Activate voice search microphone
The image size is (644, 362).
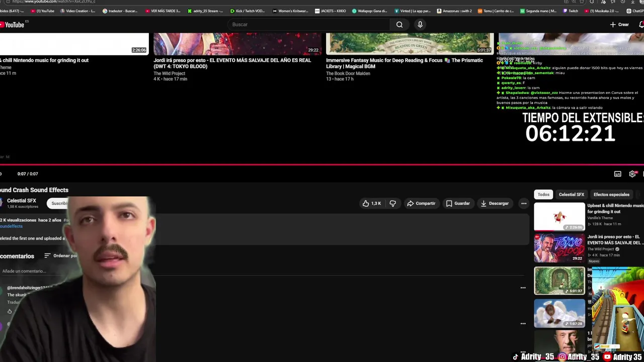pyautogui.click(x=420, y=25)
